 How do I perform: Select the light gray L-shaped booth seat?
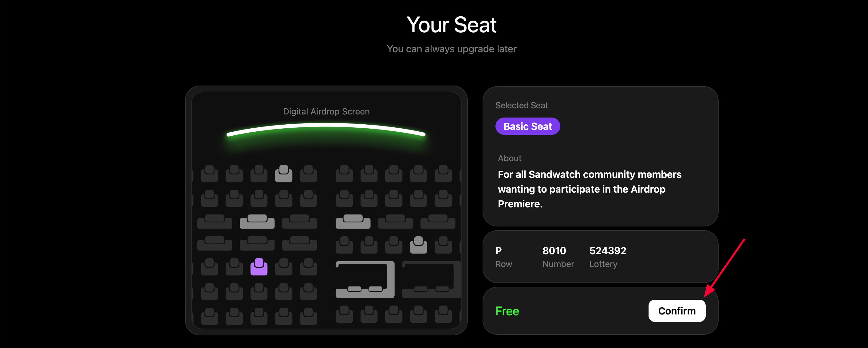(x=365, y=280)
